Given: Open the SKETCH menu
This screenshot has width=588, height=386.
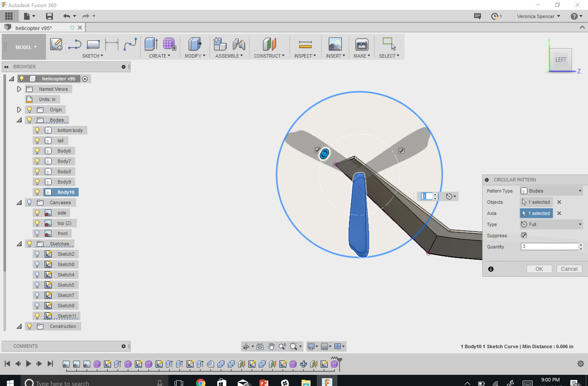Looking at the screenshot, I should (x=92, y=56).
